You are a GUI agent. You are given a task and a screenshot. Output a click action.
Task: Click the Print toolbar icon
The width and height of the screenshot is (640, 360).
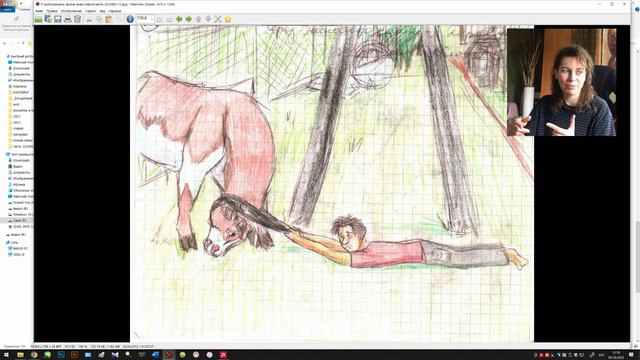(67, 19)
